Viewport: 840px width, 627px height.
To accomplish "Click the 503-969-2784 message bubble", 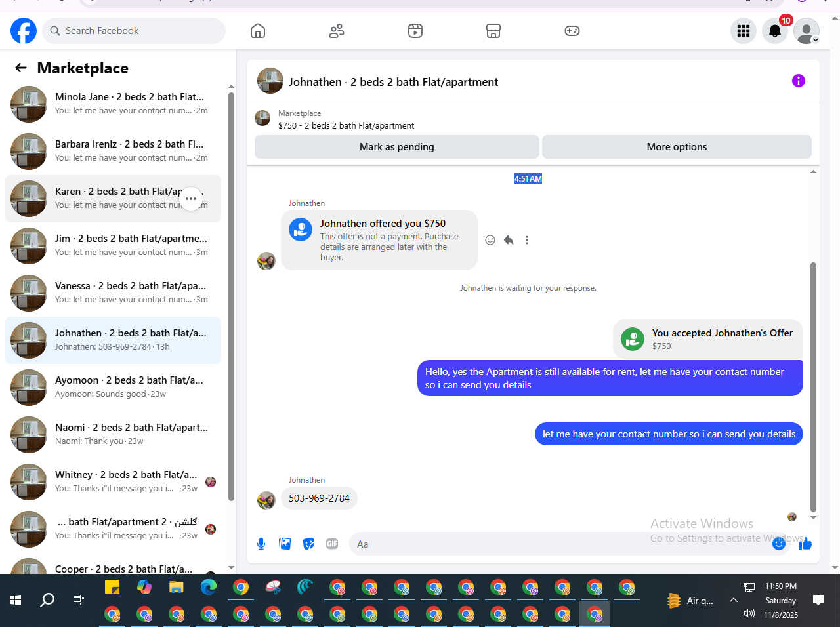I will point(319,498).
